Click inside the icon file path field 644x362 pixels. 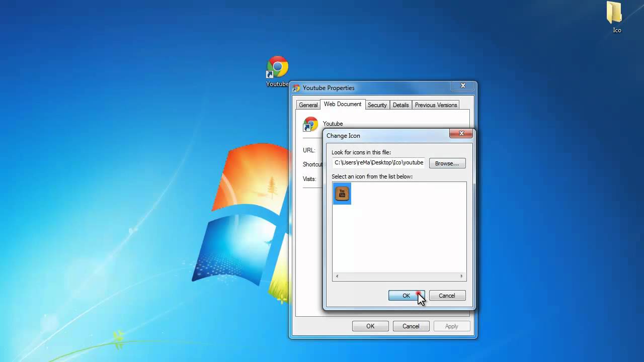(x=378, y=162)
